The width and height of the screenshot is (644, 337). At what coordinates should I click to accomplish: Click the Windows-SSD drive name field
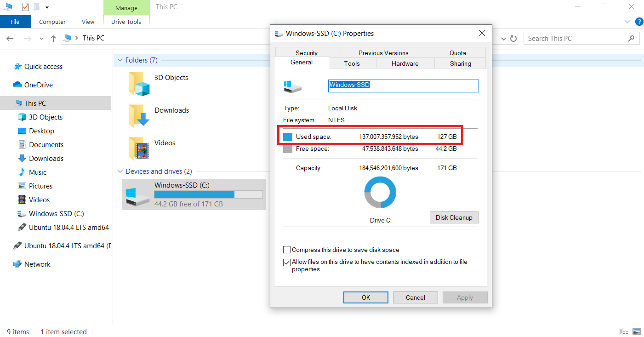tap(404, 86)
